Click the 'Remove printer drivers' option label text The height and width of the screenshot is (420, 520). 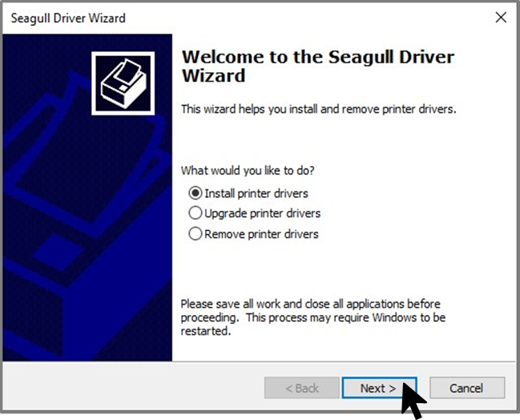261,234
